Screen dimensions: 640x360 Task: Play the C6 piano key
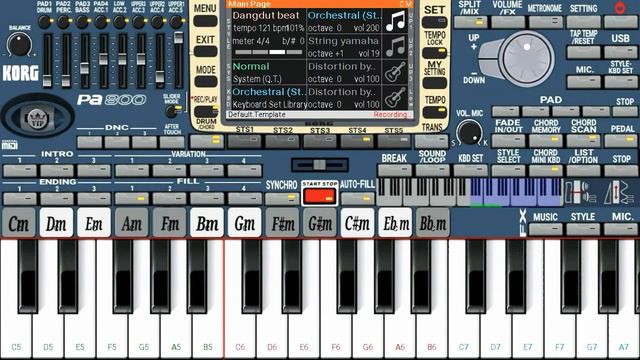pos(240,300)
